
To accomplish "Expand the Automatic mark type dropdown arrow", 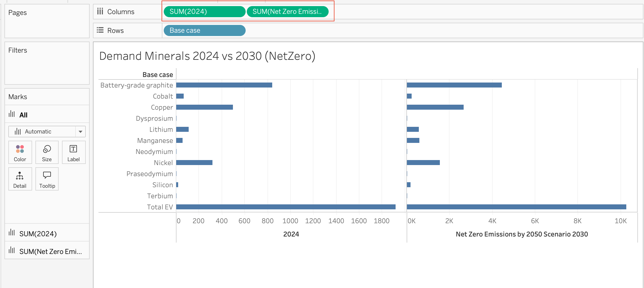I will tap(80, 132).
